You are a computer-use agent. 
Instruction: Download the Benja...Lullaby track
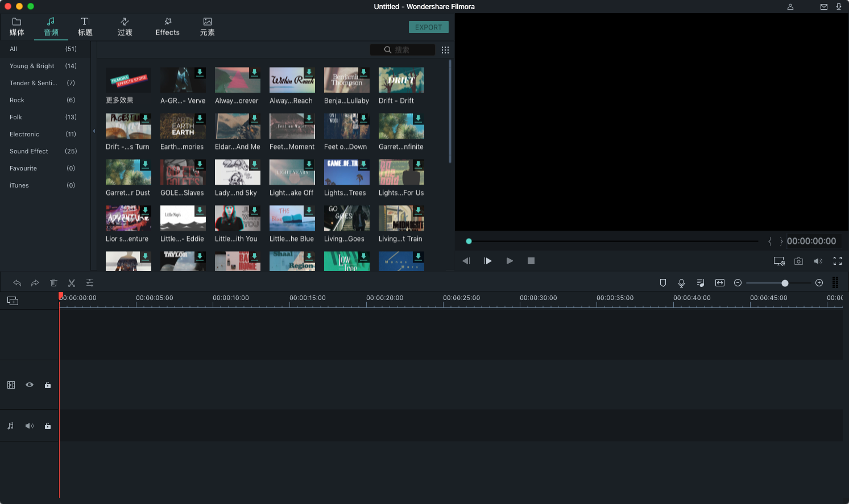(363, 72)
